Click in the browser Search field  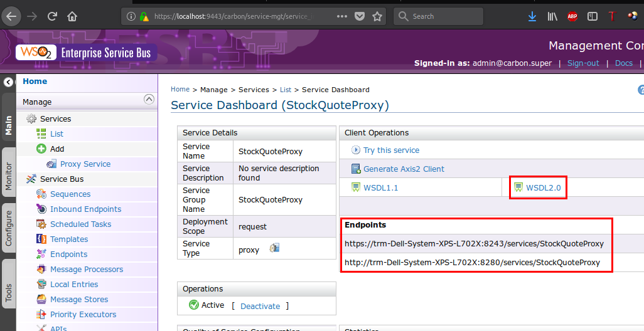458,16
